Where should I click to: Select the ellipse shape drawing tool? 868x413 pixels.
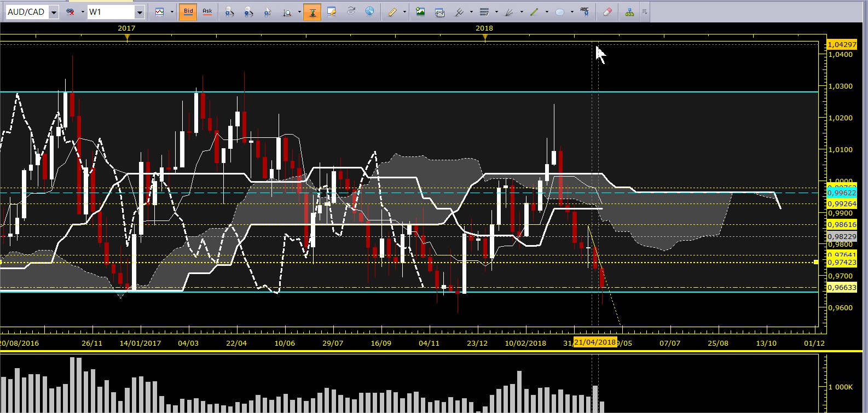(559, 11)
